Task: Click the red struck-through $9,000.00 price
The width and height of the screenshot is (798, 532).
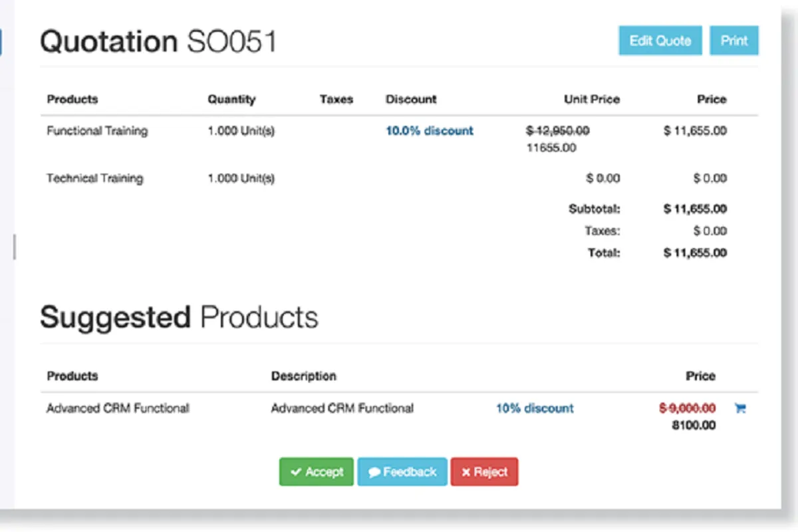Action: [x=688, y=408]
